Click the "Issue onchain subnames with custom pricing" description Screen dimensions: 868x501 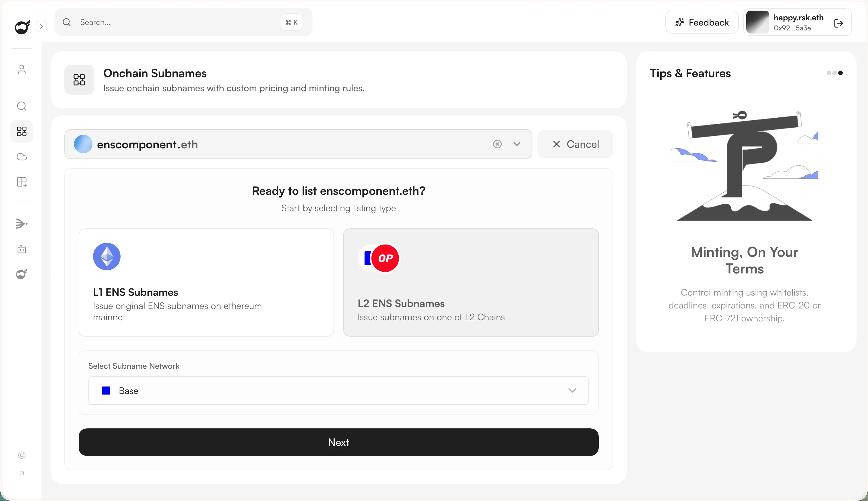pos(234,88)
